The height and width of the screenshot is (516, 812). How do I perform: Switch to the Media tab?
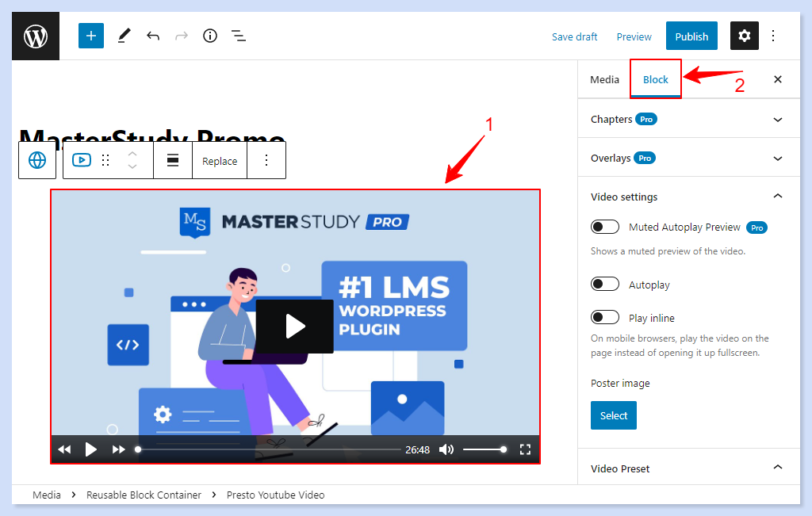coord(604,79)
